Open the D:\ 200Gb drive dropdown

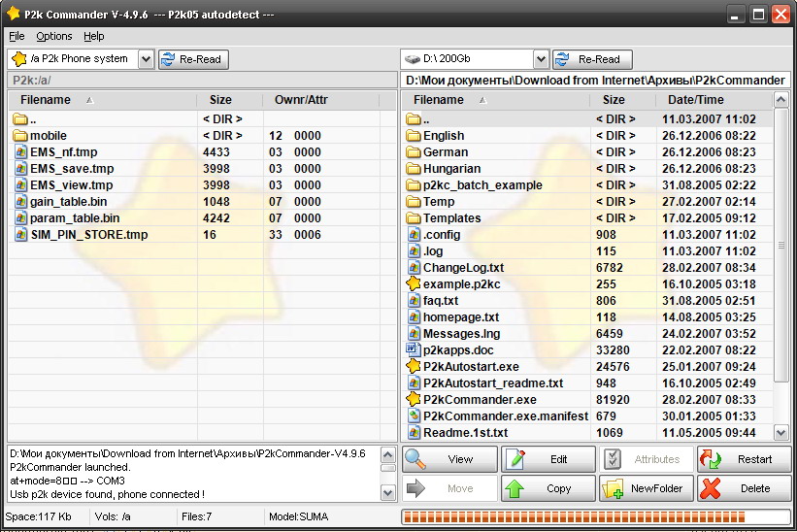pyautogui.click(x=542, y=59)
